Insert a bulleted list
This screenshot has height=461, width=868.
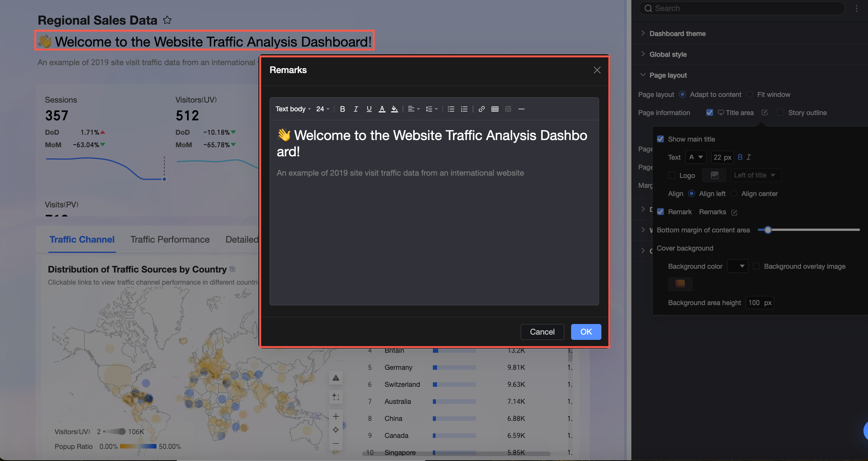pos(451,109)
